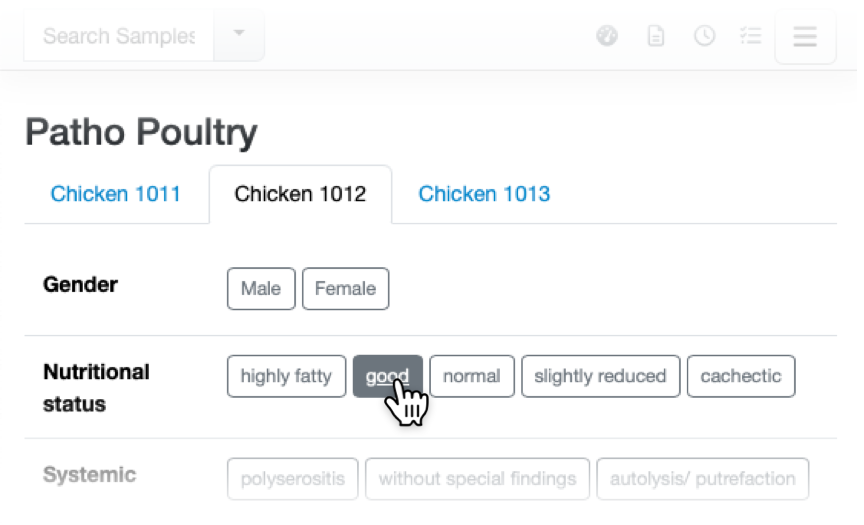Choose Female for Gender

345,289
